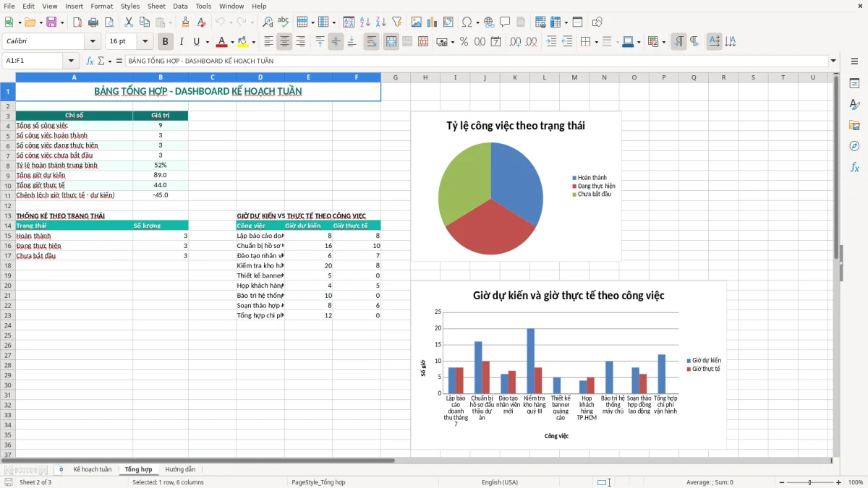The image size is (868, 488).
Task: Open a file with Open icon
Action: coord(29,22)
